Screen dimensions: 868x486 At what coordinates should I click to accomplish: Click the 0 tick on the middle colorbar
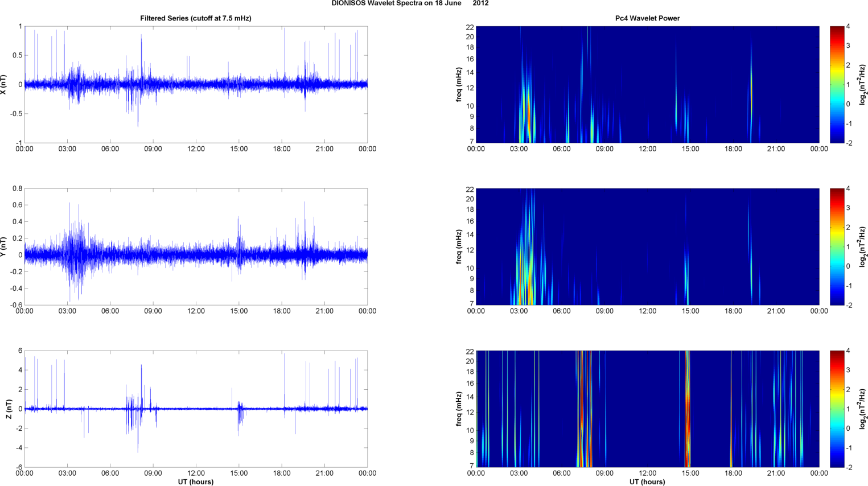(848, 266)
